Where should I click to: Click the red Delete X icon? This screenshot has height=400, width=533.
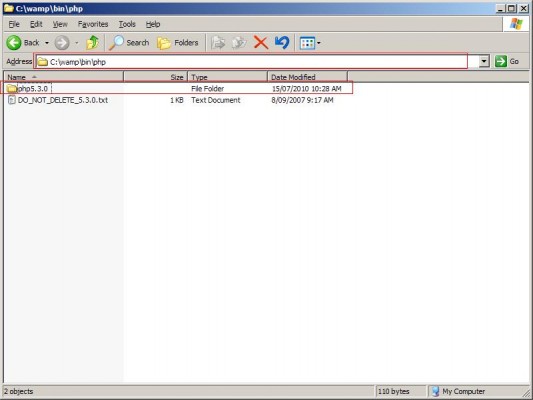[261, 43]
